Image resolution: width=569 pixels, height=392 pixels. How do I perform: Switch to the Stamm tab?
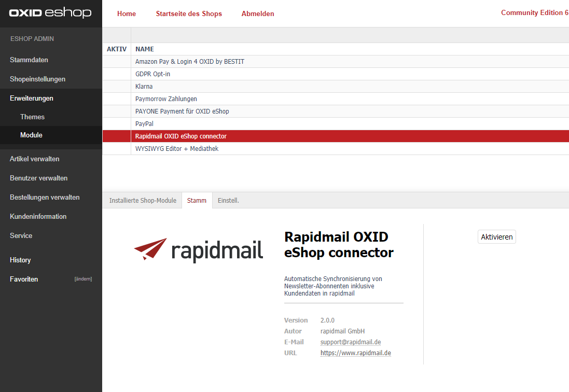point(197,201)
